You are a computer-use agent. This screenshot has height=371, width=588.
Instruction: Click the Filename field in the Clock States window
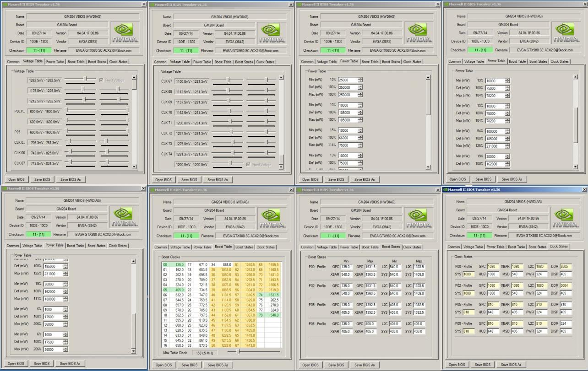point(541,236)
